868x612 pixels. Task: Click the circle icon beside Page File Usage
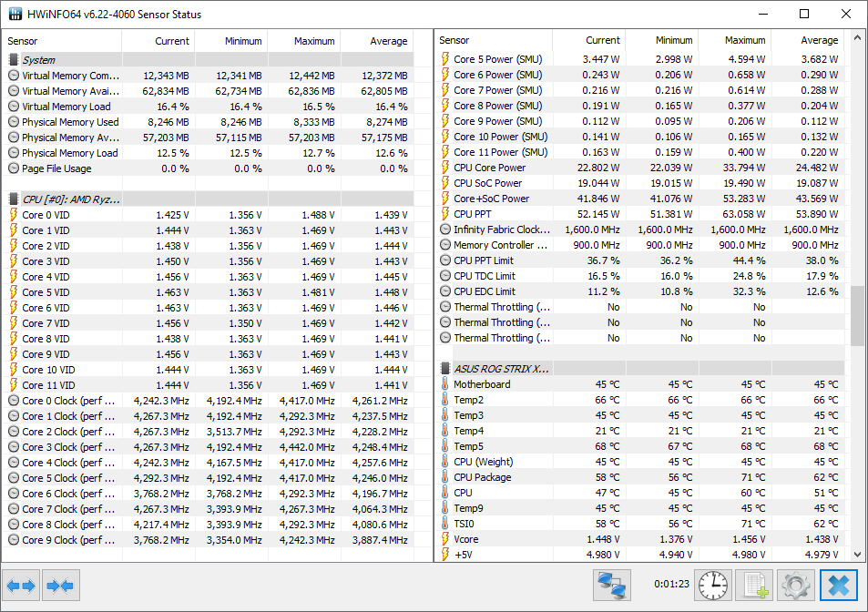pos(14,168)
